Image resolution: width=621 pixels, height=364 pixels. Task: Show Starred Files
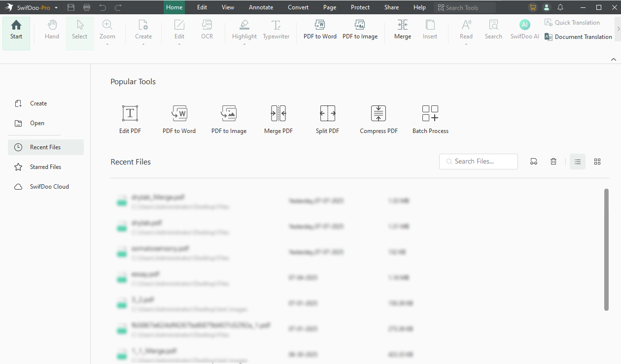click(x=46, y=167)
